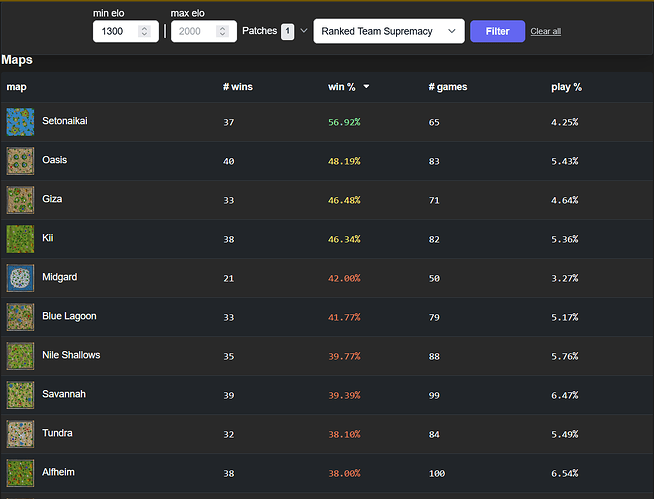Viewport: 654px width, 499px height.
Task: Click the min elo input field
Action: (x=116, y=32)
